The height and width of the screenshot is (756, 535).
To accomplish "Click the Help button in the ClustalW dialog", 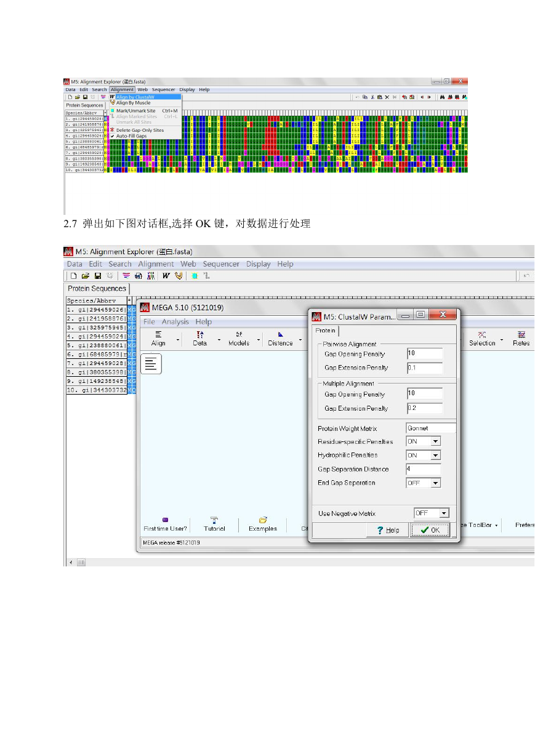I will (x=388, y=529).
